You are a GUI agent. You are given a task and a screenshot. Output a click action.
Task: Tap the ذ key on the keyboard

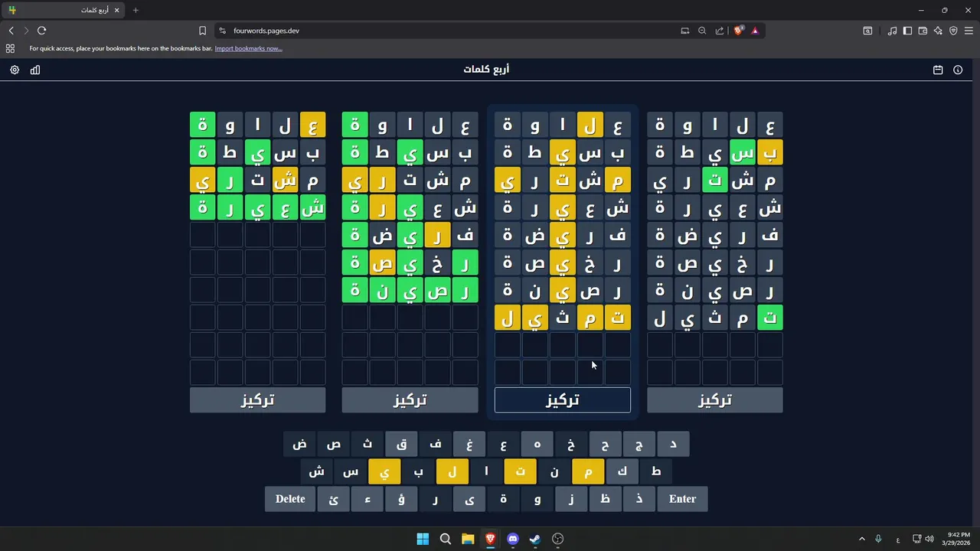639,499
